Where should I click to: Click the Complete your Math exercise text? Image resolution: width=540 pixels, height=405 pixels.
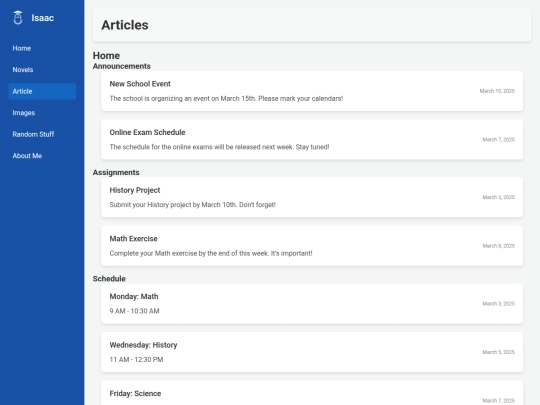click(x=211, y=253)
